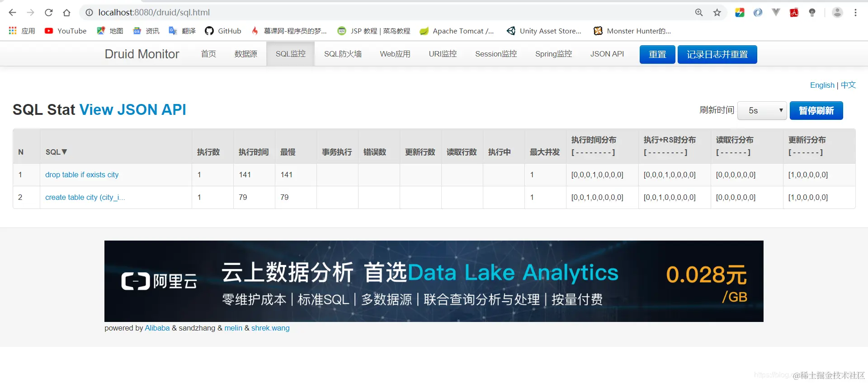
Task: Click the 阿里云 Data Lake Analytics banner
Action: 434,281
